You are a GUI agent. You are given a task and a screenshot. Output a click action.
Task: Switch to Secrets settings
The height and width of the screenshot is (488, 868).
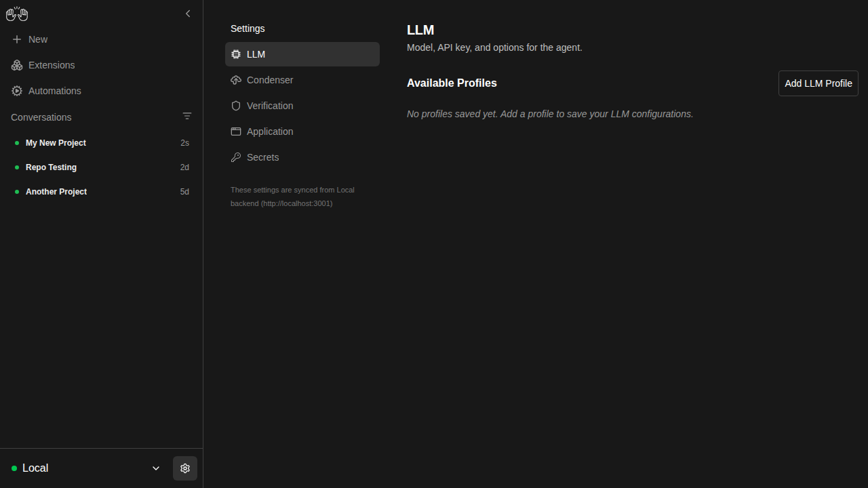[302, 157]
